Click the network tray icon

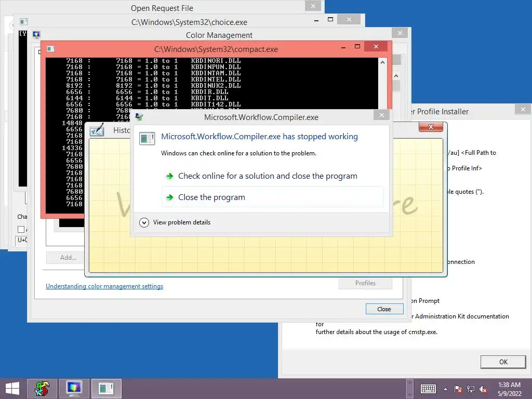pyautogui.click(x=471, y=389)
